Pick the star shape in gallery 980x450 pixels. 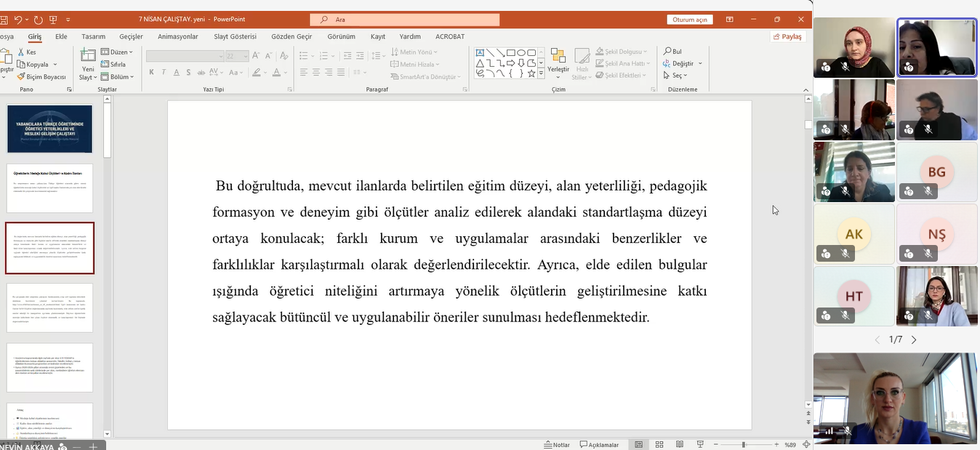[531, 73]
